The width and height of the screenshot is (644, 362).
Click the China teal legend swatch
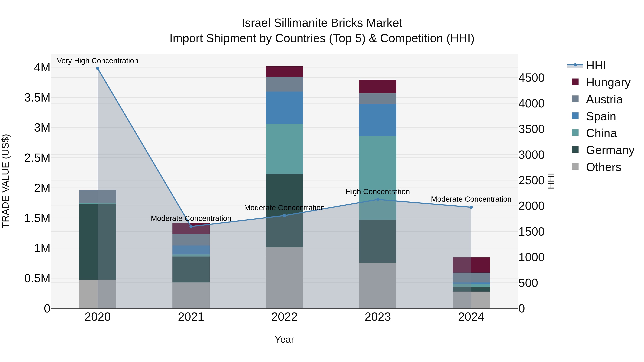[x=575, y=133]
